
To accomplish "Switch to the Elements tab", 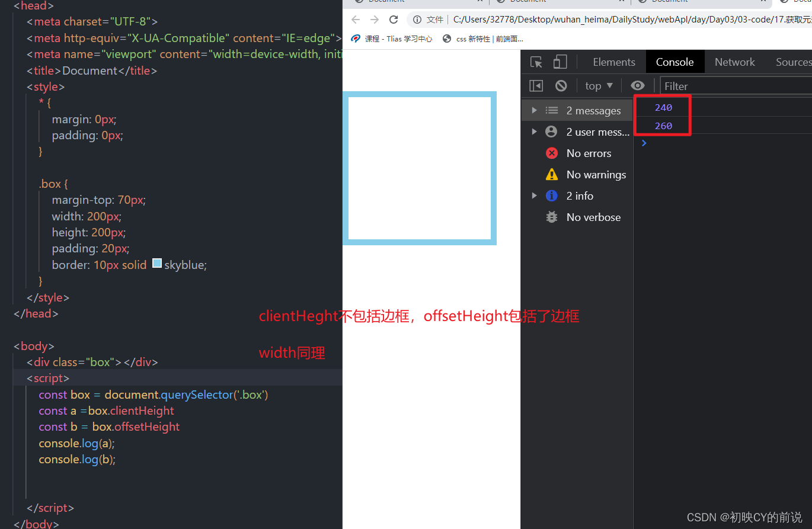I will (x=613, y=62).
